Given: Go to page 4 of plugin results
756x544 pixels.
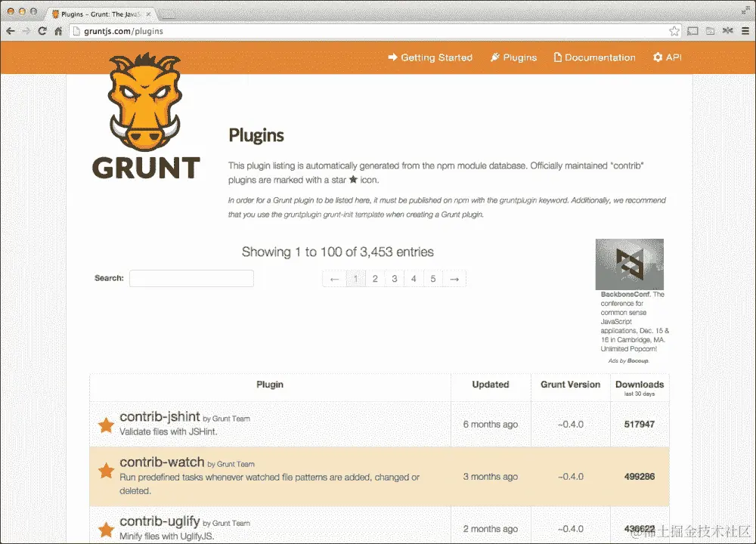Looking at the screenshot, I should pos(414,279).
